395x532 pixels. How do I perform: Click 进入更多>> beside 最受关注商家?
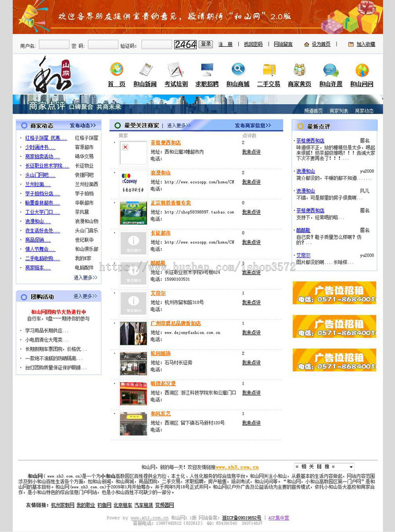pos(179,126)
